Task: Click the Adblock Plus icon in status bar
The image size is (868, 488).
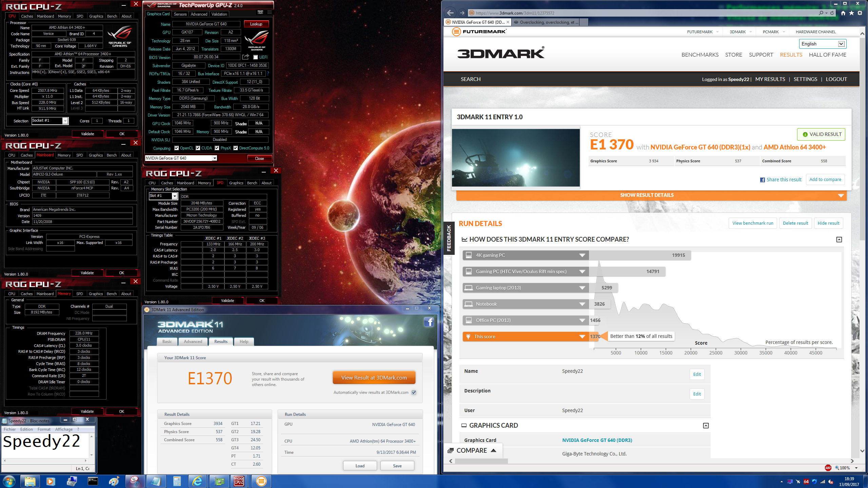Action: [828, 468]
